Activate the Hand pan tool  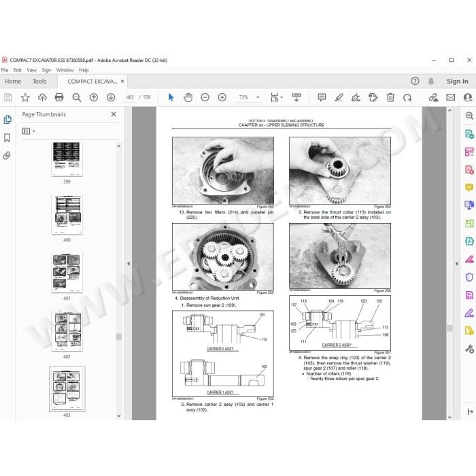pyautogui.click(x=188, y=97)
